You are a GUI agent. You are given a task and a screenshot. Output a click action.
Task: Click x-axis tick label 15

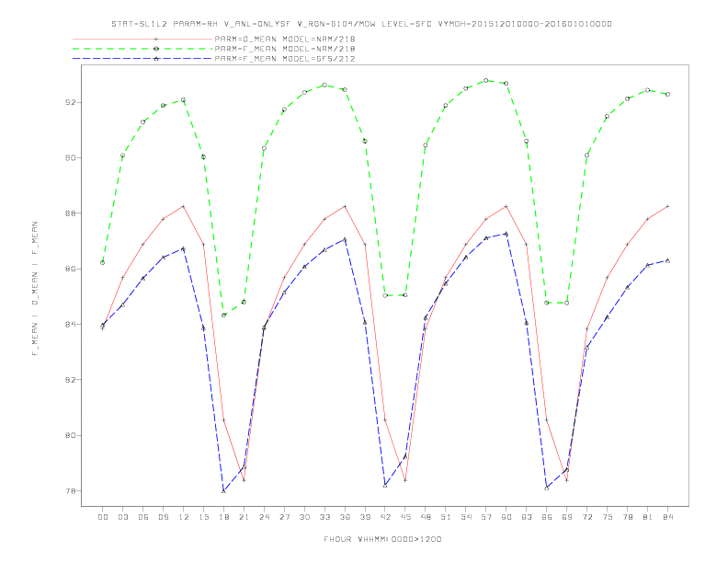(x=203, y=517)
